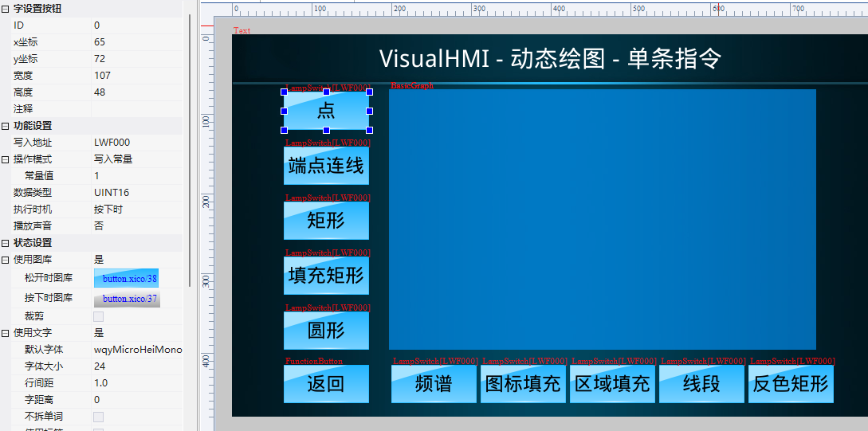Screen dimensions: 868x431
Task: Open the 操作模式 写入常量 dropdown
Action: pyautogui.click(x=137, y=159)
